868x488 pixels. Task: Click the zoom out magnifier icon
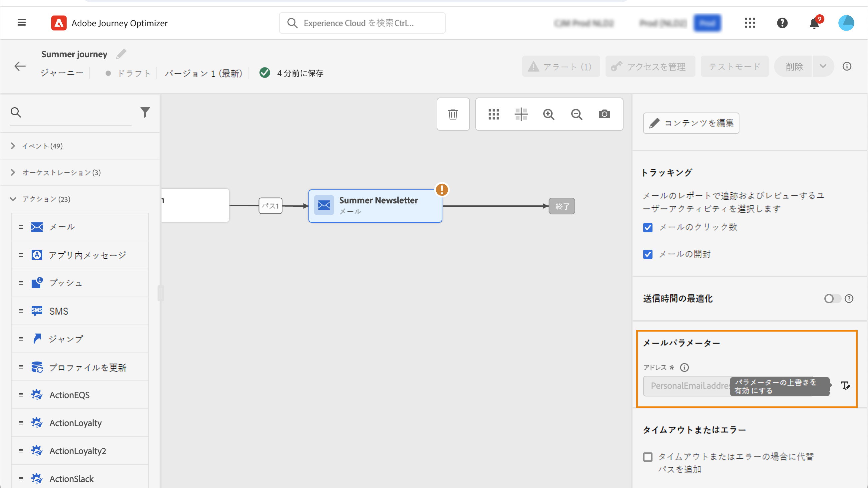577,114
